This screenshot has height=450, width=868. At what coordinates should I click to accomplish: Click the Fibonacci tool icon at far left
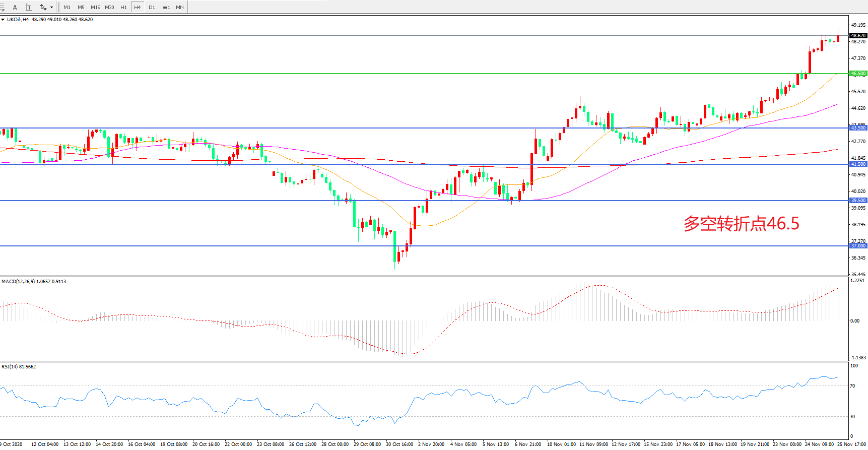coord(3,7)
